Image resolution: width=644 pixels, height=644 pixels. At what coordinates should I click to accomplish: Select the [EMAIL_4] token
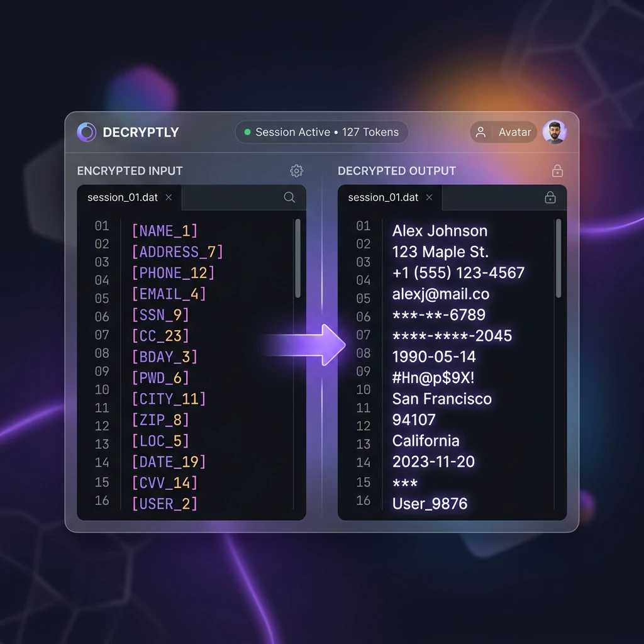coord(169,294)
